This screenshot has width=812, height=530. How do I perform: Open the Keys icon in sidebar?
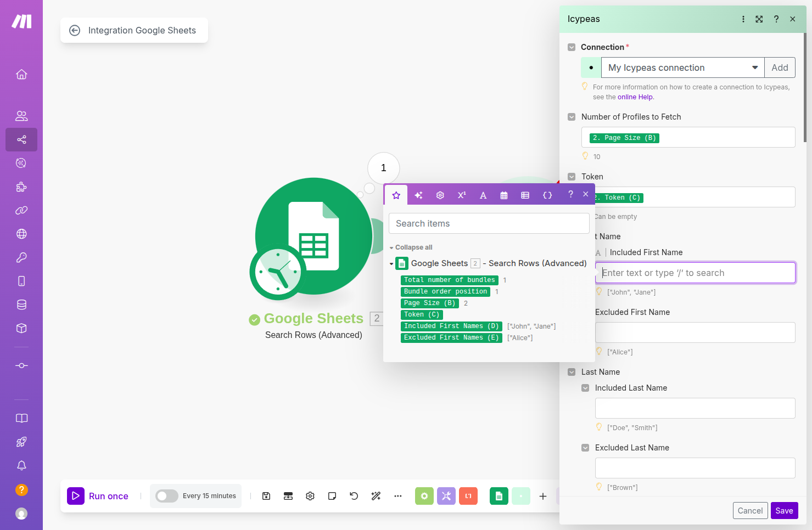click(x=21, y=257)
